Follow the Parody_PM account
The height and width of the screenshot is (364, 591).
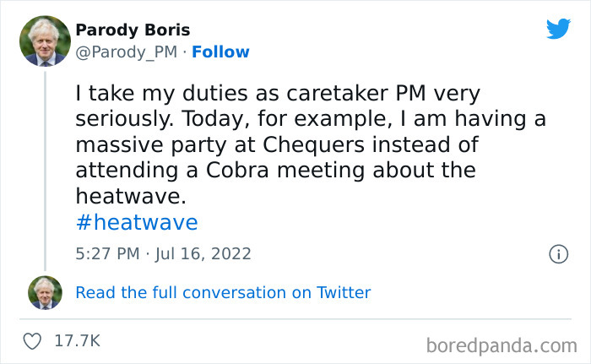(220, 52)
